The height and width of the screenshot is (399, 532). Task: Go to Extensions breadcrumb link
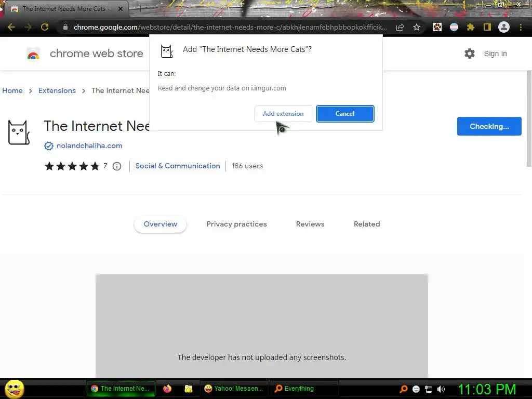pos(57,90)
